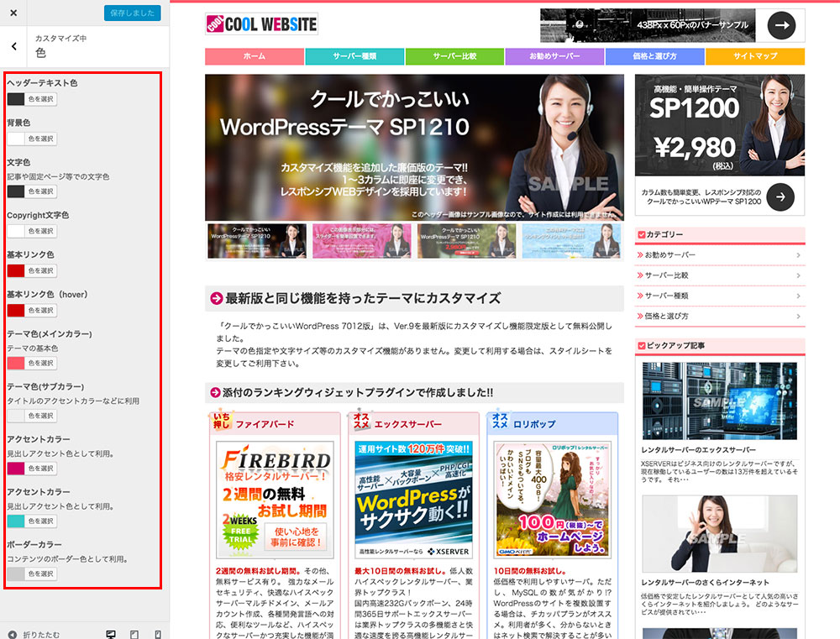Click check icon next to ピックアップ記事 heading

pos(641,345)
